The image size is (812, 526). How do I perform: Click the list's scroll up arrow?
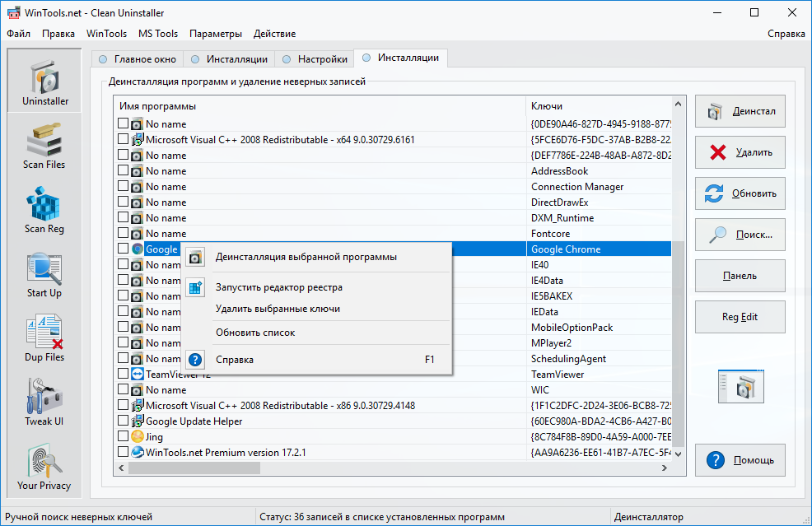[679, 104]
